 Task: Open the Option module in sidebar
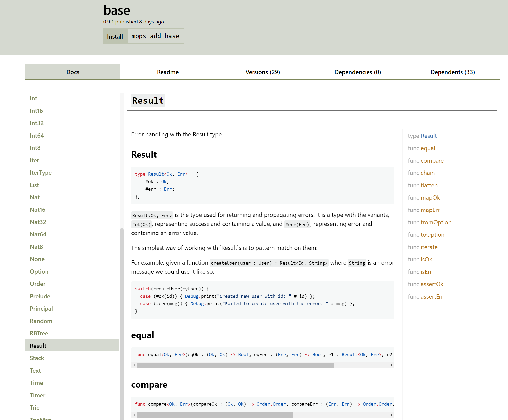pyautogui.click(x=39, y=272)
